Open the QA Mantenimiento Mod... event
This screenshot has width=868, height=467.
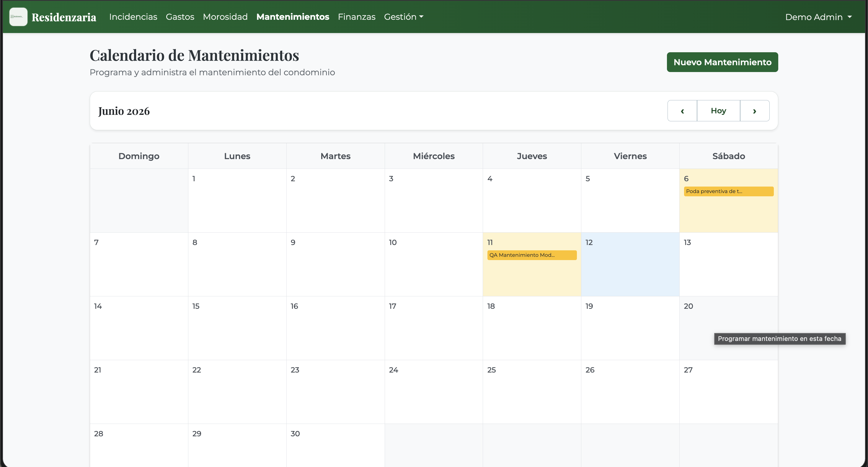pos(532,255)
